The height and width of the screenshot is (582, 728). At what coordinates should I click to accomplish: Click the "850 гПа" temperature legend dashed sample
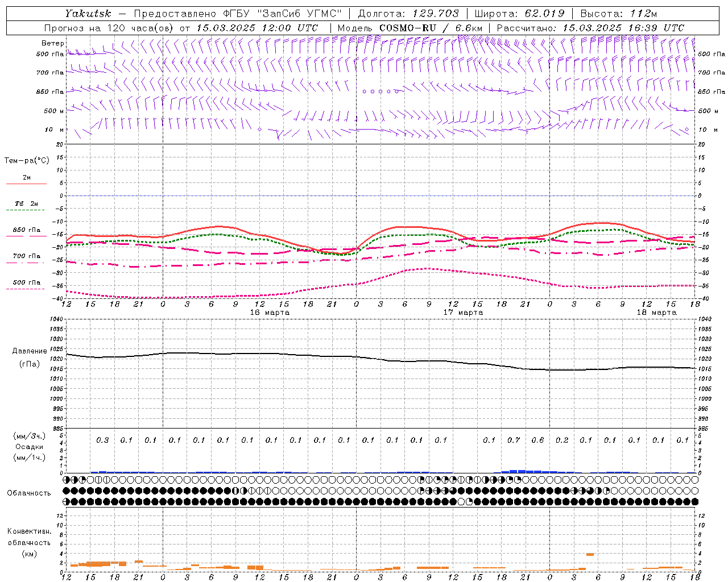[26, 236]
